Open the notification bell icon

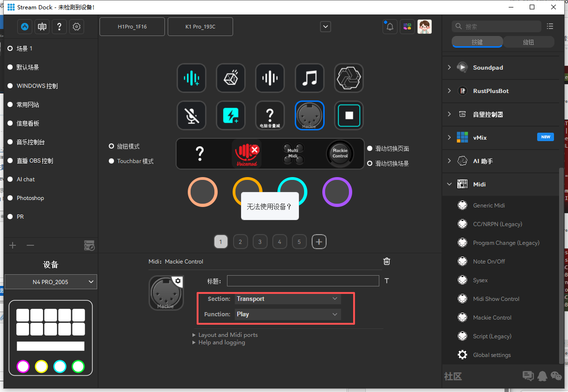(390, 27)
